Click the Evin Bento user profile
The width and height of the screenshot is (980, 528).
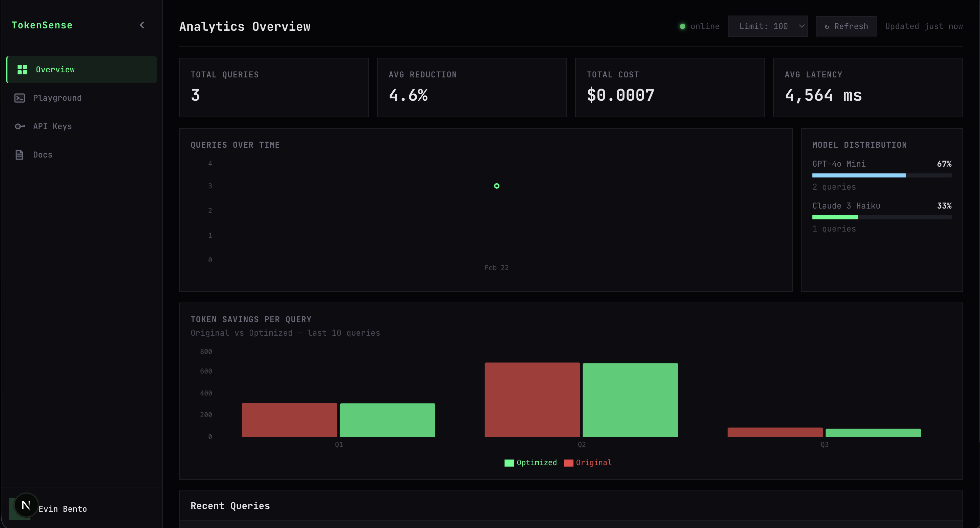(63, 509)
